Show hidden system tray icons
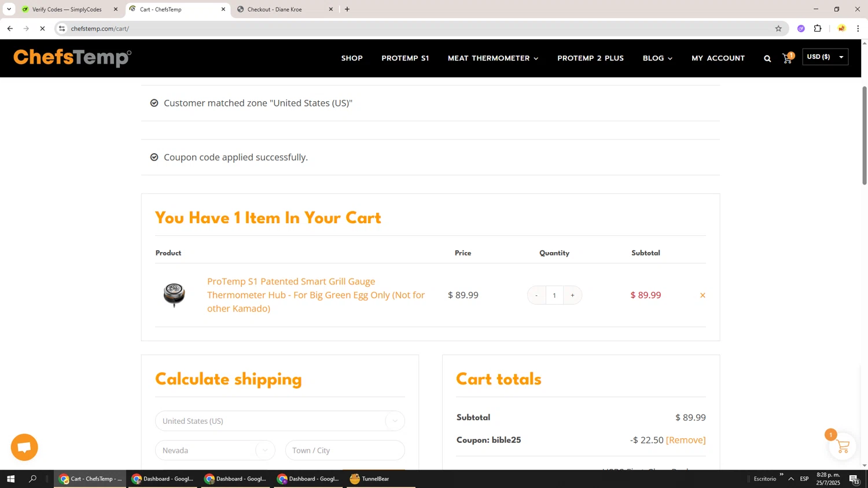This screenshot has height=488, width=868. coord(791,479)
